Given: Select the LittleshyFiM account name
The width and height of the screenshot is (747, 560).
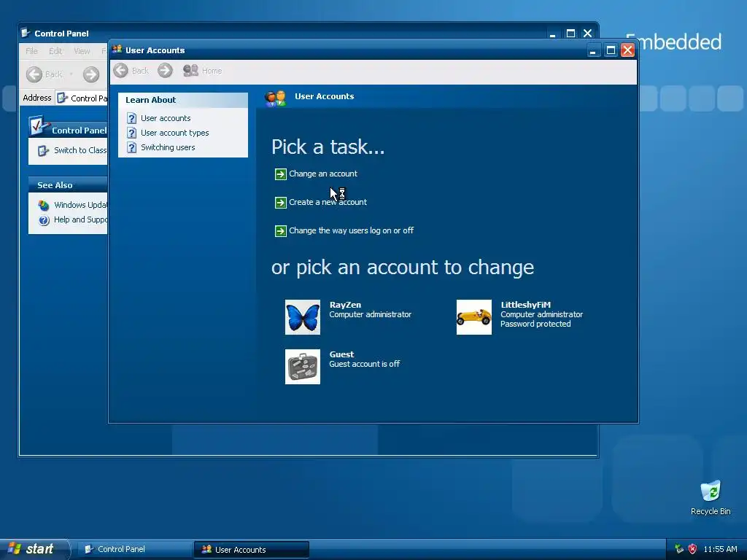Looking at the screenshot, I should click(x=525, y=305).
